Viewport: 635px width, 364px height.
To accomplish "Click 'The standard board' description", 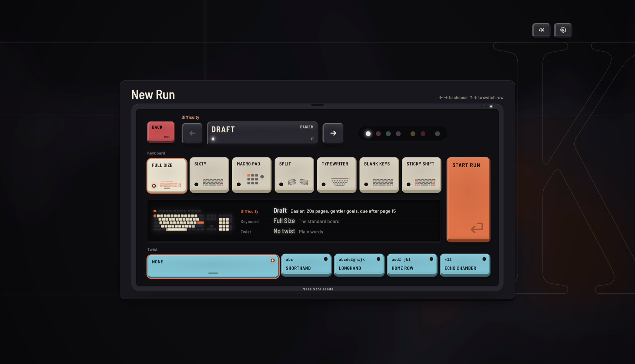I will (x=319, y=221).
